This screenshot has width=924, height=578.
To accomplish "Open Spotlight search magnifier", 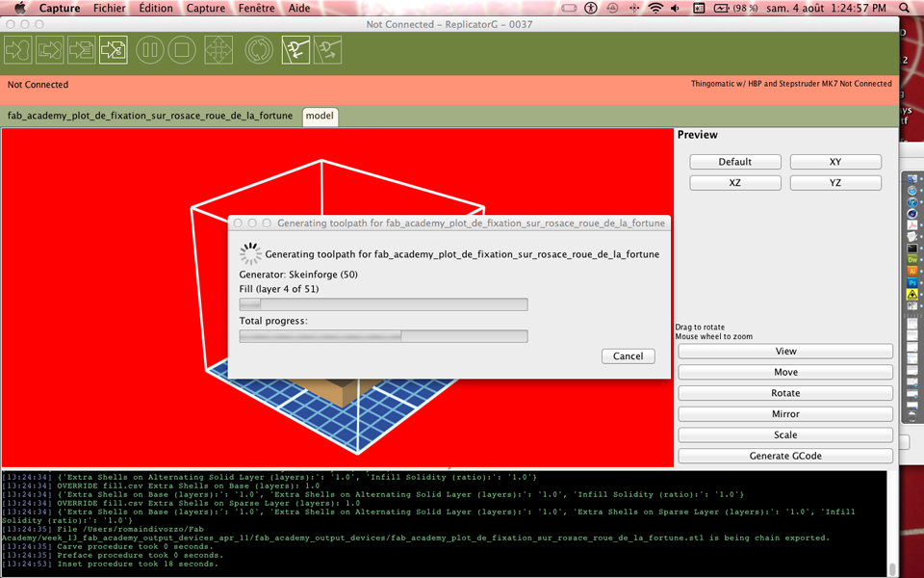I will point(905,8).
